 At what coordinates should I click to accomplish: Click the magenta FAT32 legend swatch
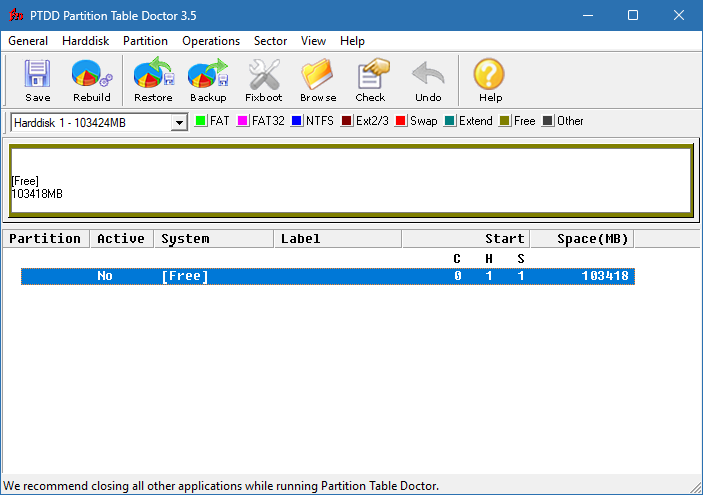coord(243,121)
